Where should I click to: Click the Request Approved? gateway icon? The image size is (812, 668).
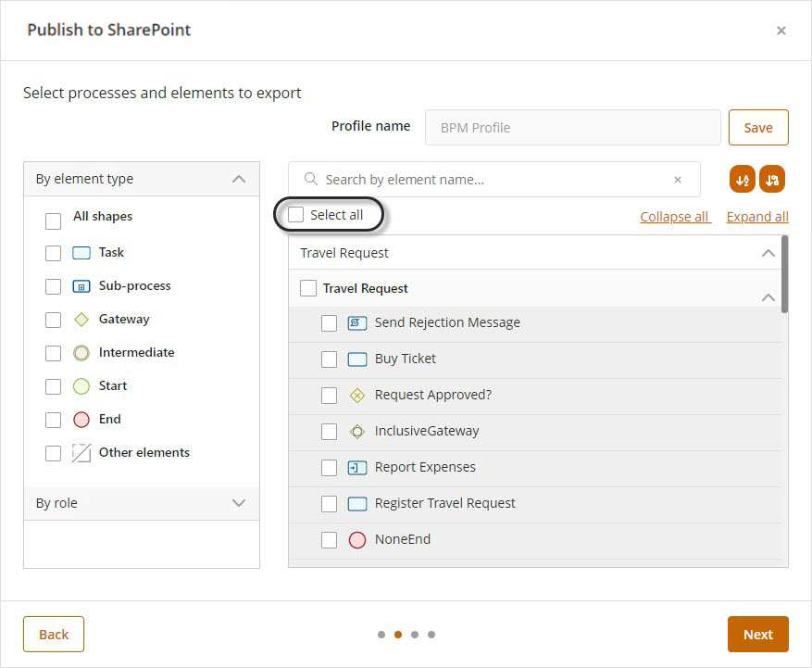(x=357, y=396)
